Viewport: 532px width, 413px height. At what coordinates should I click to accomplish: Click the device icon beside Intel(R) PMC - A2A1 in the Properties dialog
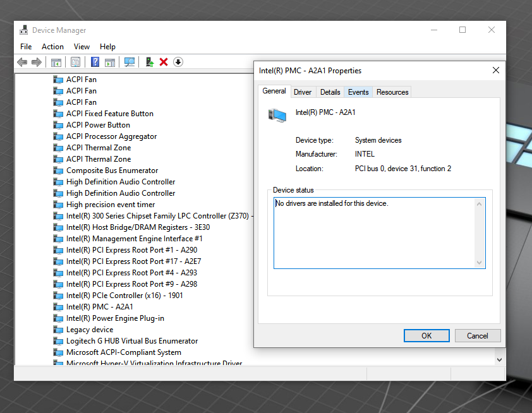click(x=277, y=115)
